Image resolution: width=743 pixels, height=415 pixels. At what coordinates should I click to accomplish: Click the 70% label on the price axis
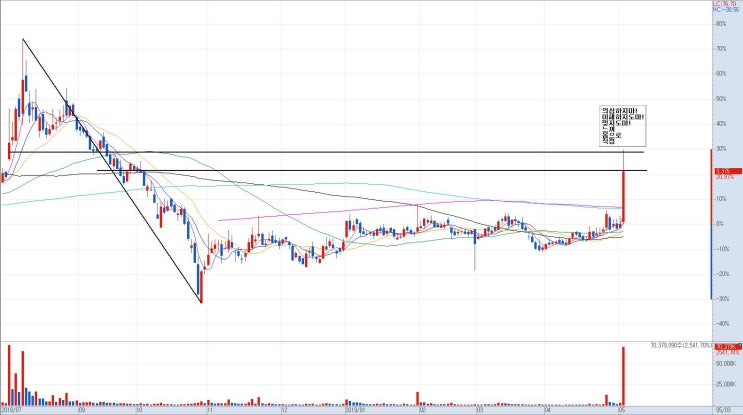pos(721,49)
